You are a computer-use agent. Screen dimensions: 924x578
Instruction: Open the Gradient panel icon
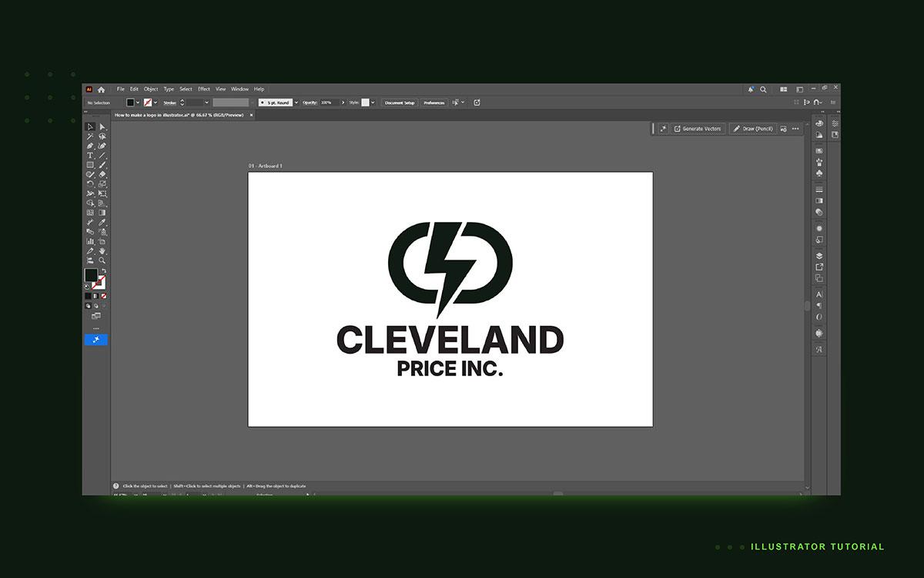click(x=819, y=200)
